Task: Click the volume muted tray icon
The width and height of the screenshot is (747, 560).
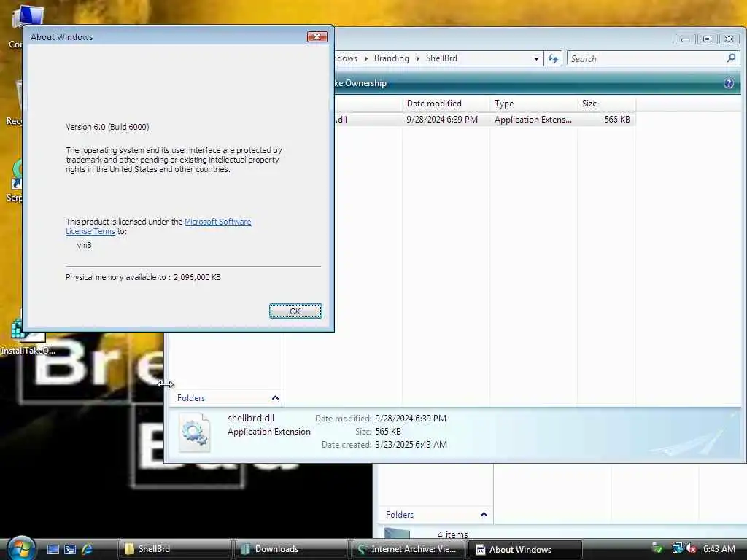Action: coord(692,548)
